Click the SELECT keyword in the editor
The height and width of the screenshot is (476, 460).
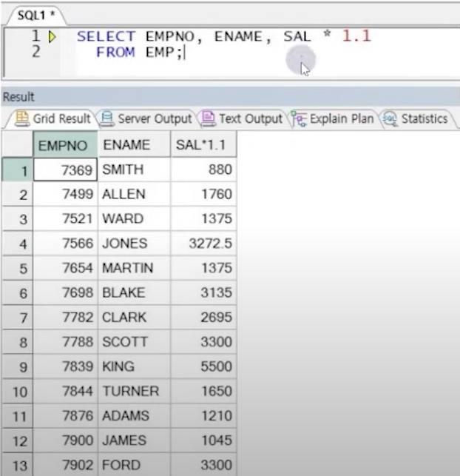coord(106,36)
